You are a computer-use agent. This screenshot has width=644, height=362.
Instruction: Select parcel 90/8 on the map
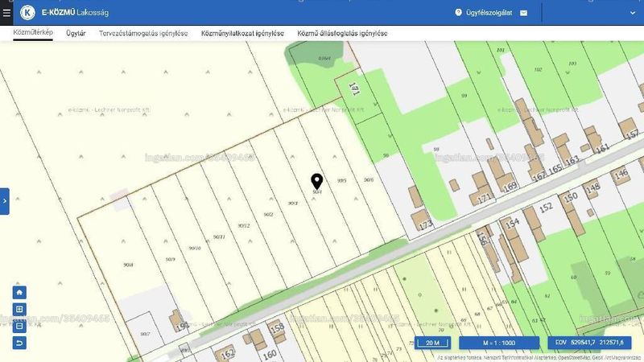coord(128,265)
